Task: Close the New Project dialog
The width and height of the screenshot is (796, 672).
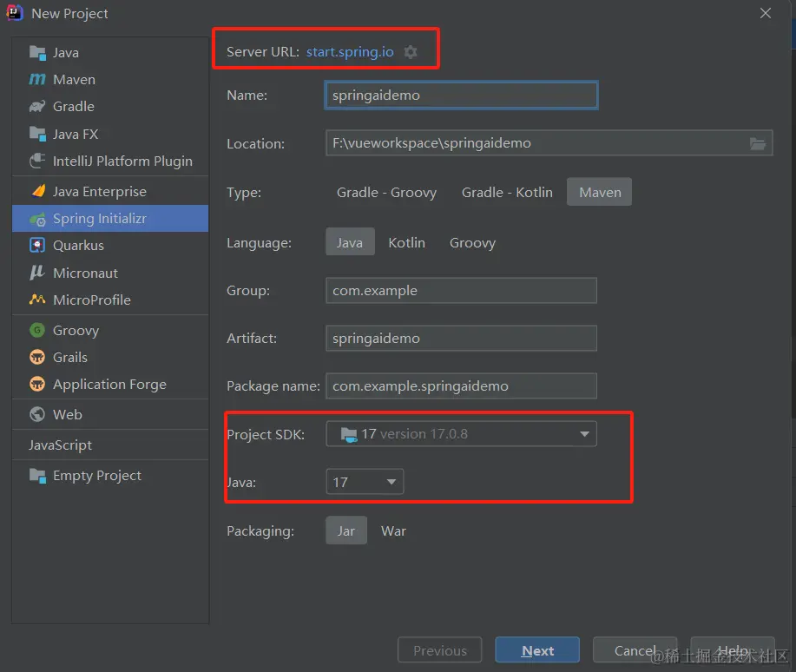Action: point(766,13)
